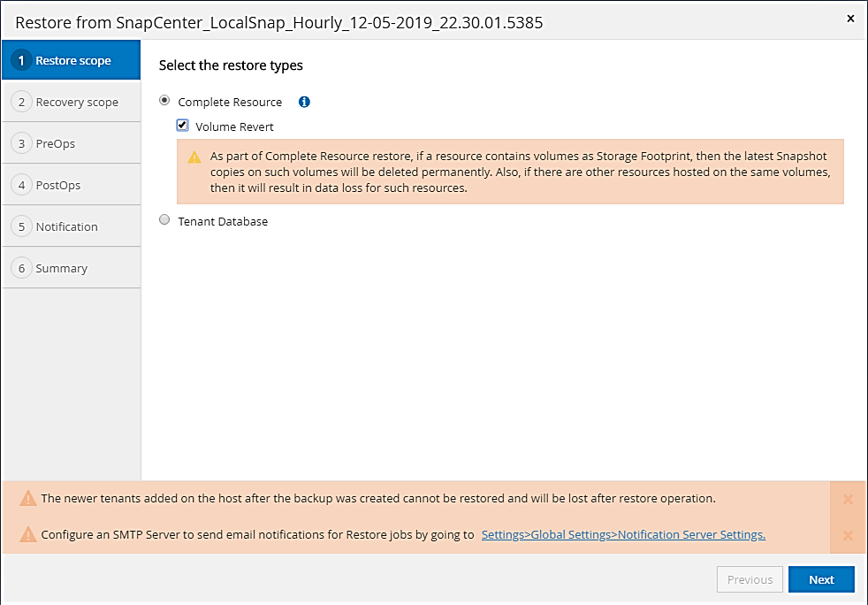Select the Tenant Database radio button
Viewport: 868px width, 605px height.
pyautogui.click(x=164, y=221)
